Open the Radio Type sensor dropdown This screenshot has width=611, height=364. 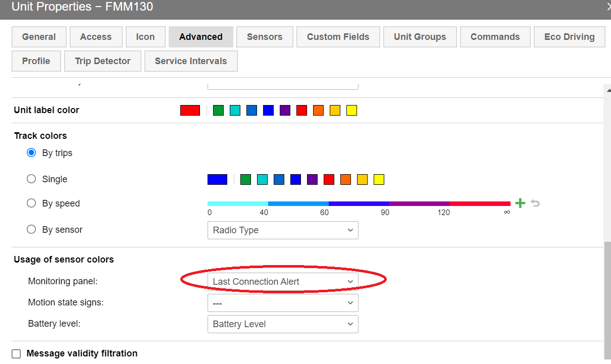click(x=283, y=230)
